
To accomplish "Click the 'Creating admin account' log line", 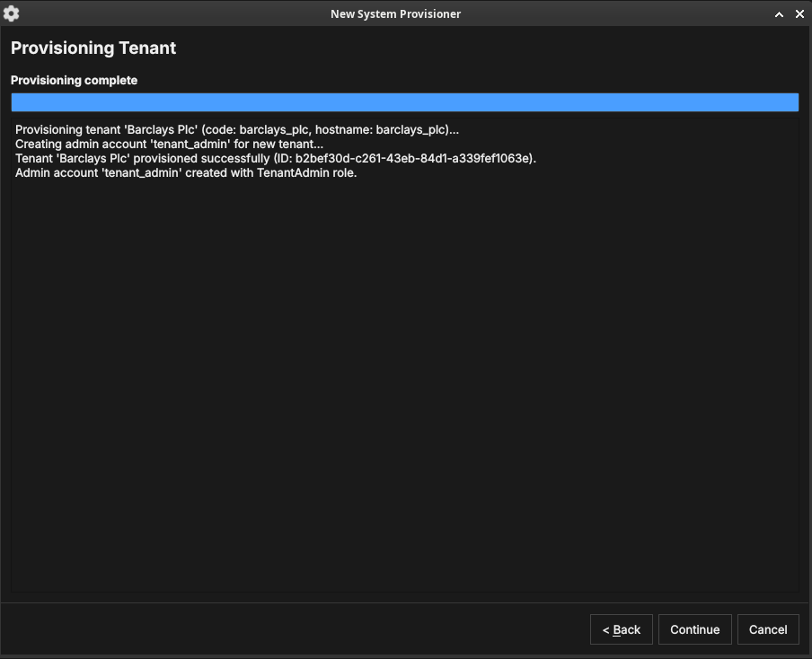I will pyautogui.click(x=169, y=144).
